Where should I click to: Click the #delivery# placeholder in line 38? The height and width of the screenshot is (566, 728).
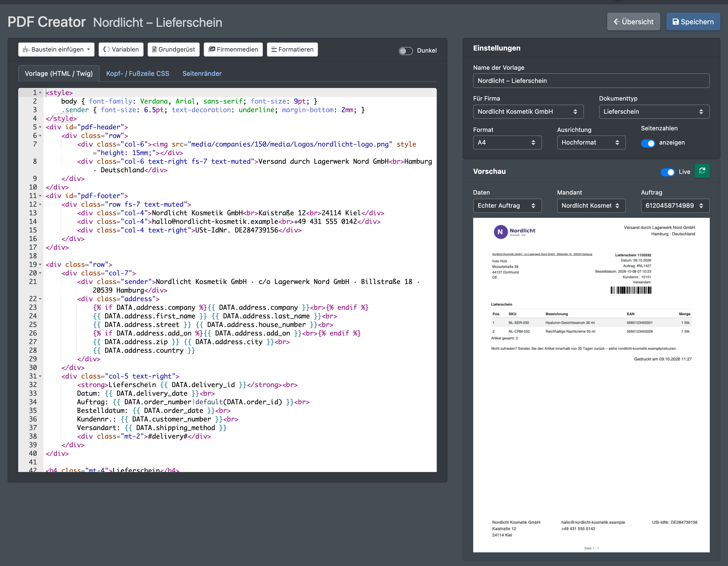tap(168, 436)
